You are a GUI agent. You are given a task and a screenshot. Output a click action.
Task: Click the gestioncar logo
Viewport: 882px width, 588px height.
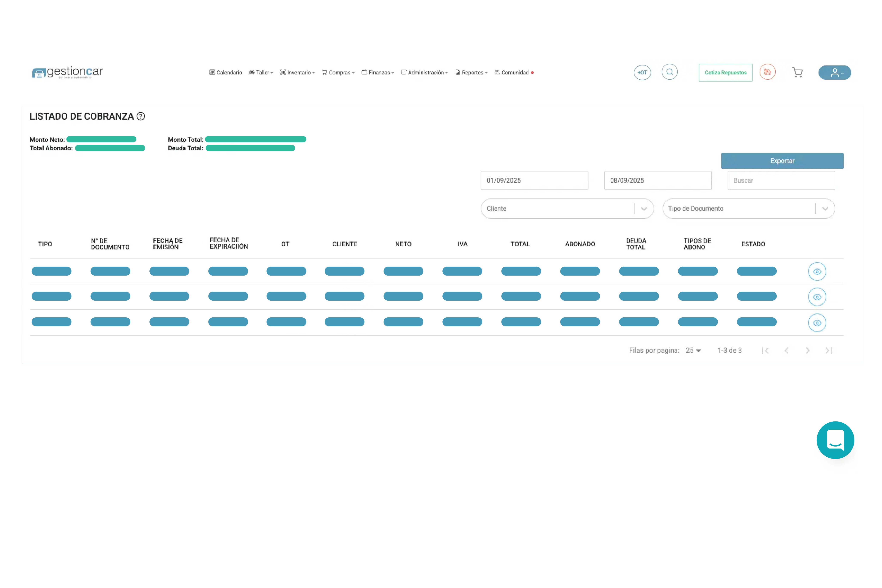68,72
